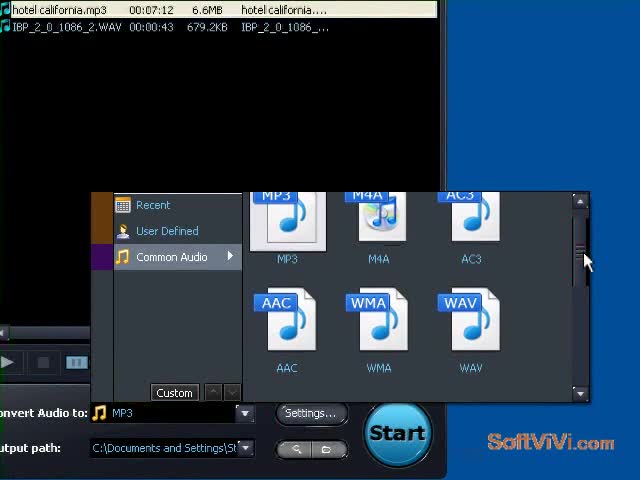Screen dimensions: 640x480
Task: Click the Custom button
Action: [175, 393]
